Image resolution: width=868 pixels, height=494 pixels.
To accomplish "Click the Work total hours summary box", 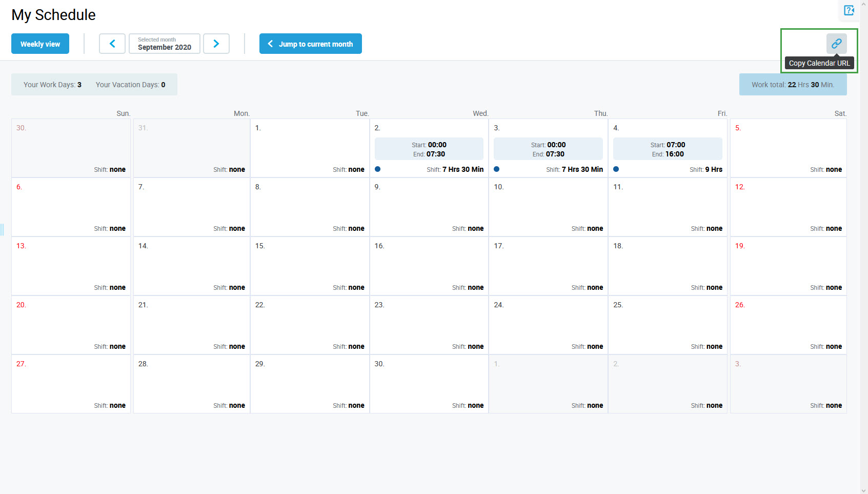I will (793, 85).
